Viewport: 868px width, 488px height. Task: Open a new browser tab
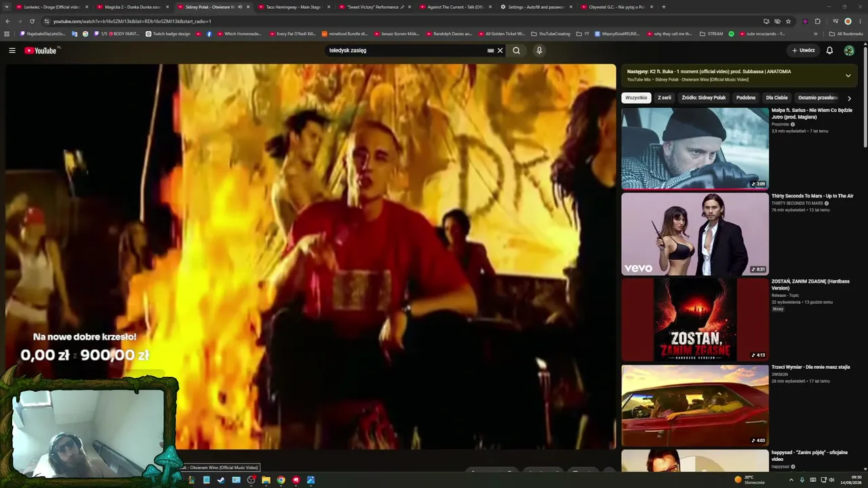tap(663, 7)
